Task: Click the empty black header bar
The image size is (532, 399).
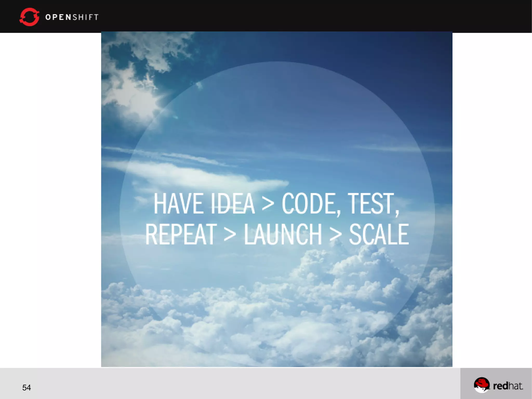Action: 312,16
